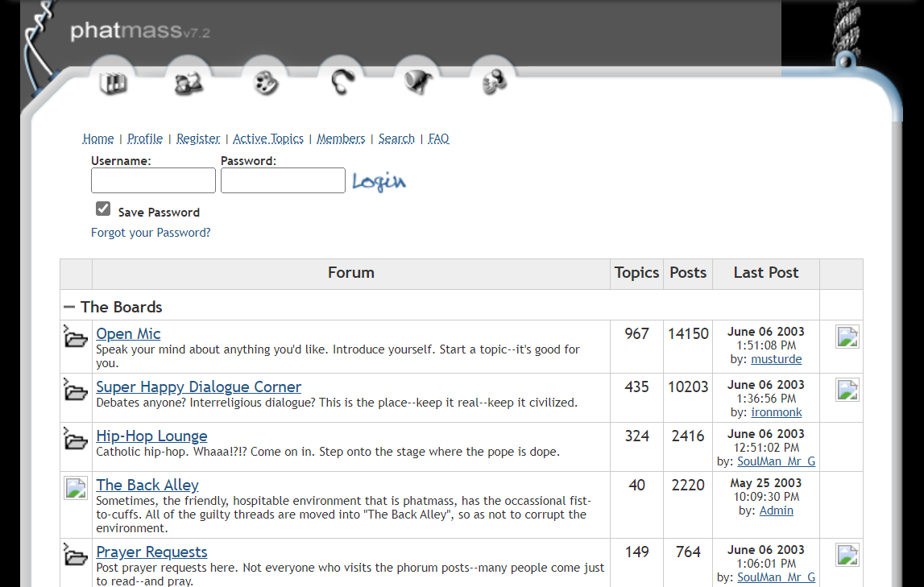
Task: Open the FAQ page
Action: tap(438, 138)
